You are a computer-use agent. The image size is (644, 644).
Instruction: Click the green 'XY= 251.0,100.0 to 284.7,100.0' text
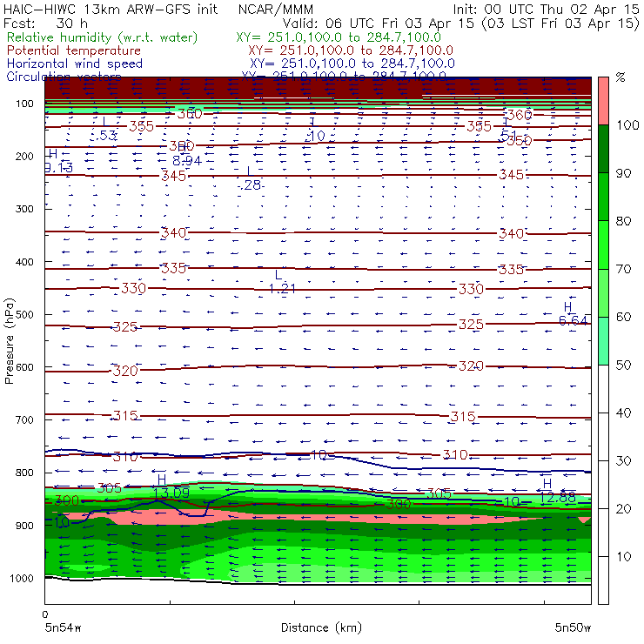coord(339,37)
